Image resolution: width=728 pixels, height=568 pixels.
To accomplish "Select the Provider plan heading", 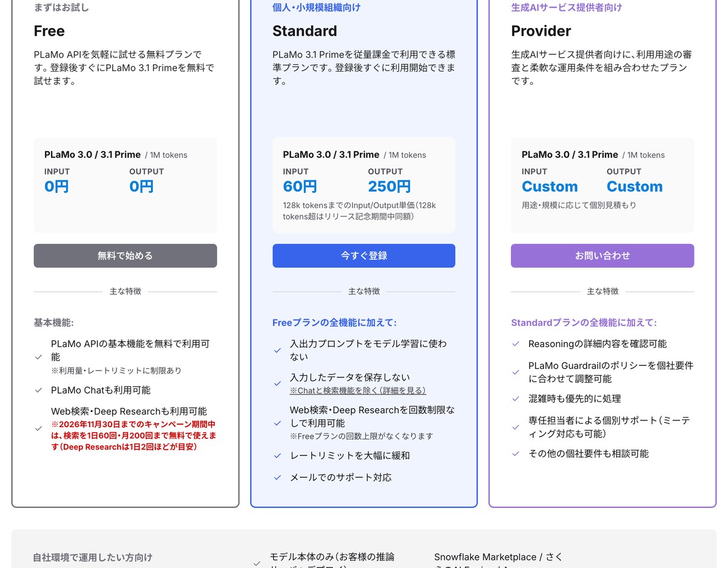I will [x=541, y=31].
